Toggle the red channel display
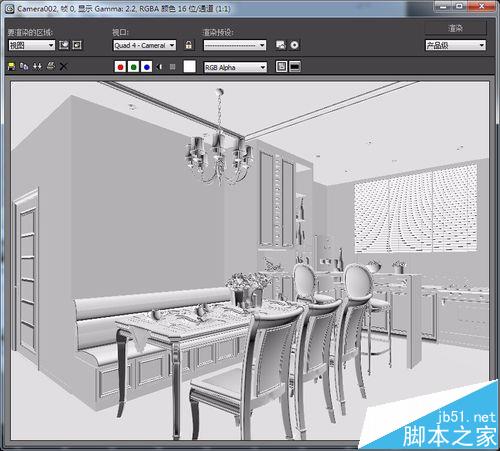Image resolution: width=500 pixels, height=451 pixels. [120, 67]
